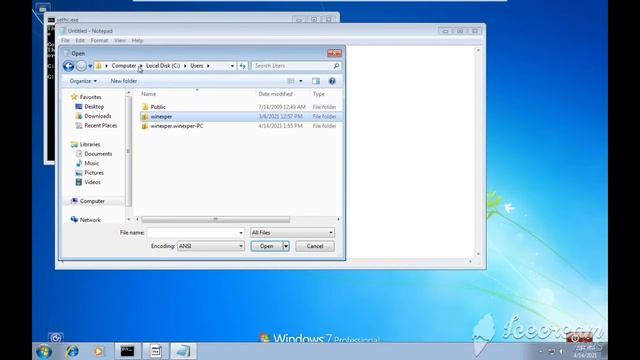Open the Notepad Format menu
This screenshot has width=640, height=360.
[x=99, y=40]
